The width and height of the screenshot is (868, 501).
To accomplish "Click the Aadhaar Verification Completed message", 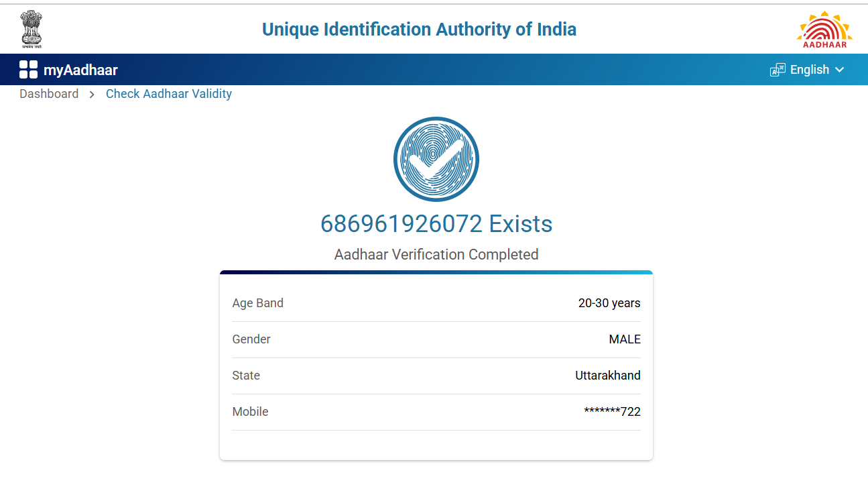I will pyautogui.click(x=436, y=255).
